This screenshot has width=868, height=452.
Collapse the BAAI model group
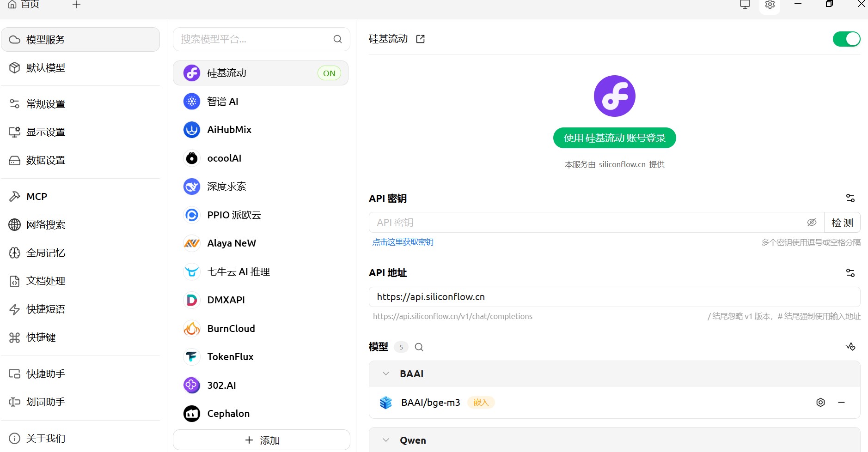tap(386, 374)
